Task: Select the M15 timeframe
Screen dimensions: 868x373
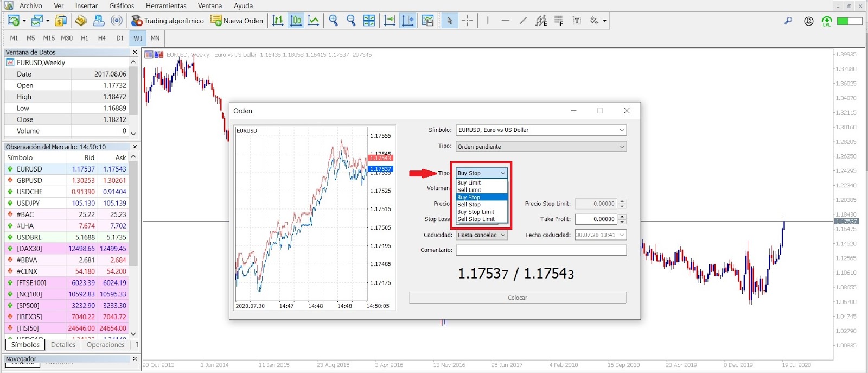Action: (49, 38)
